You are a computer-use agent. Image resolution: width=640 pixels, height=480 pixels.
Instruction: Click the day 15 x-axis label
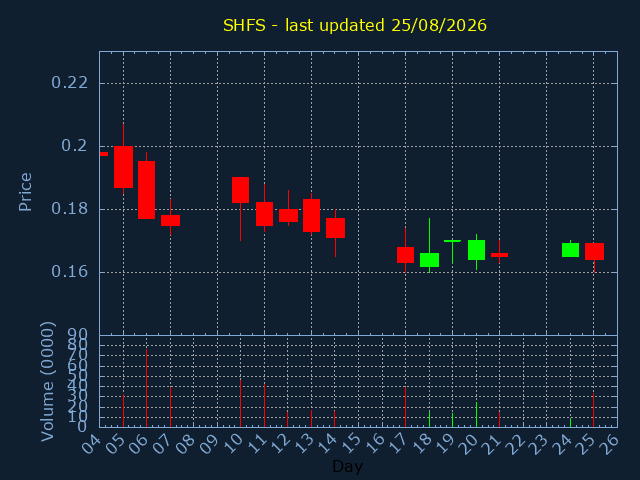pyautogui.click(x=350, y=444)
